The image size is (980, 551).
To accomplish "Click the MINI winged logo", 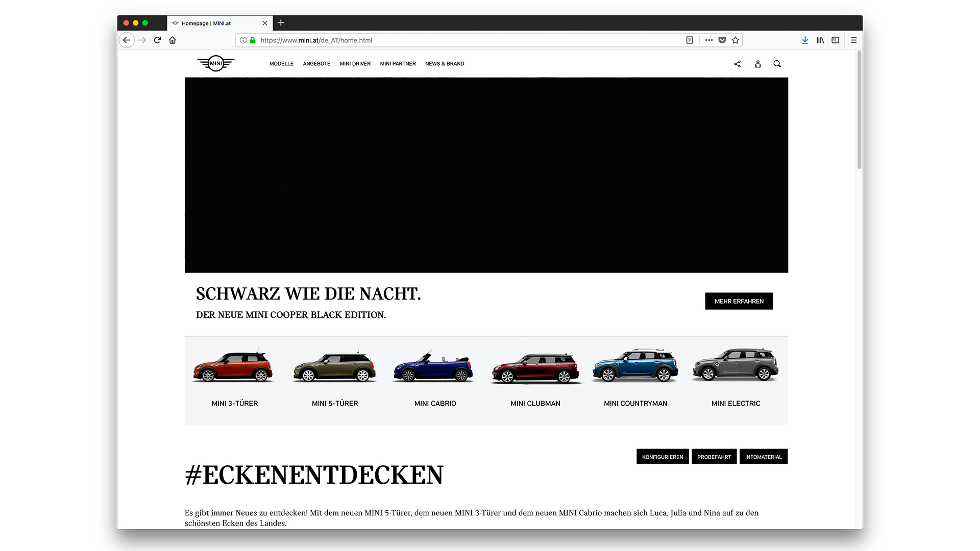I will (x=216, y=63).
